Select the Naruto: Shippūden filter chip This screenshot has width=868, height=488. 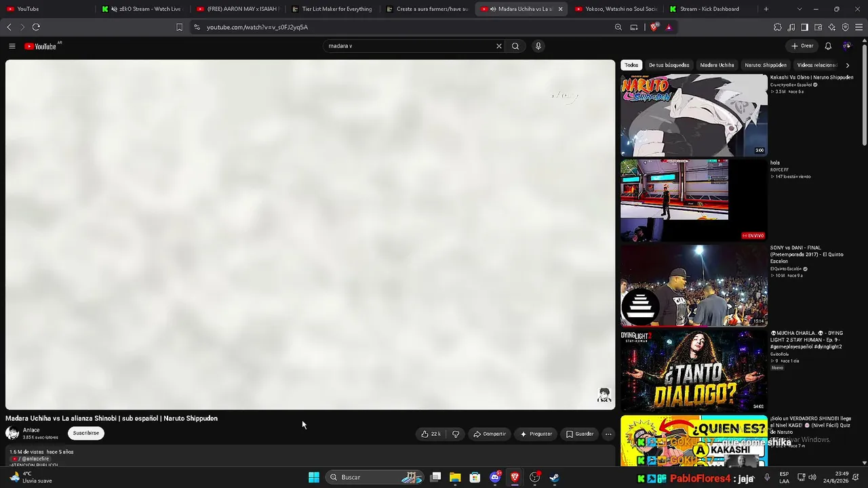tap(766, 65)
